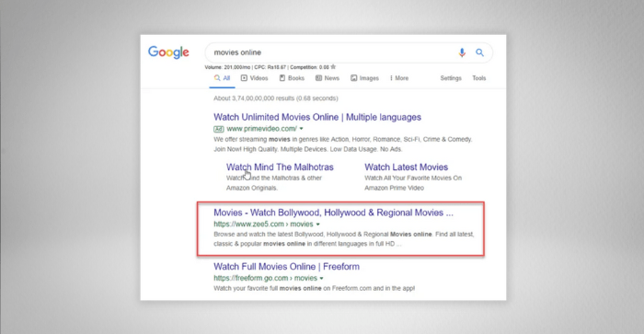Screen dimensions: 644x334
Task: Open search Tools
Action: 479,78
